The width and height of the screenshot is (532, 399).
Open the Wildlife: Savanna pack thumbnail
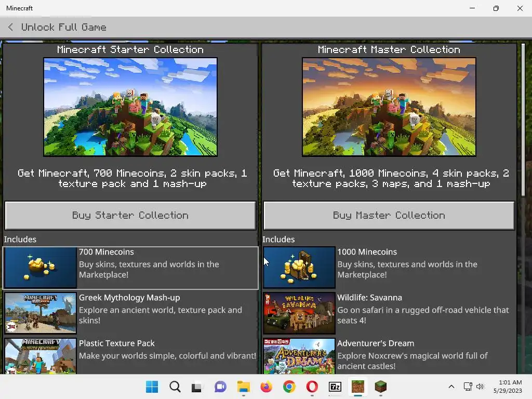coord(299,313)
